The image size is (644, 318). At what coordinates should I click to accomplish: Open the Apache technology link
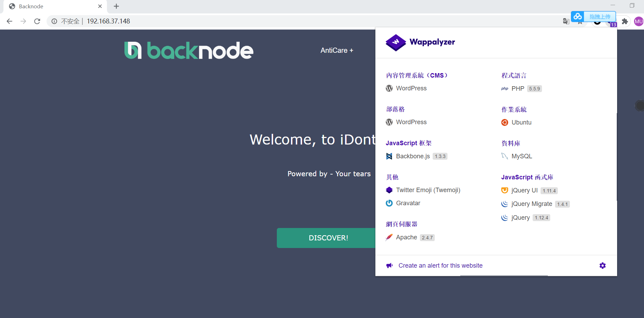[406, 237]
